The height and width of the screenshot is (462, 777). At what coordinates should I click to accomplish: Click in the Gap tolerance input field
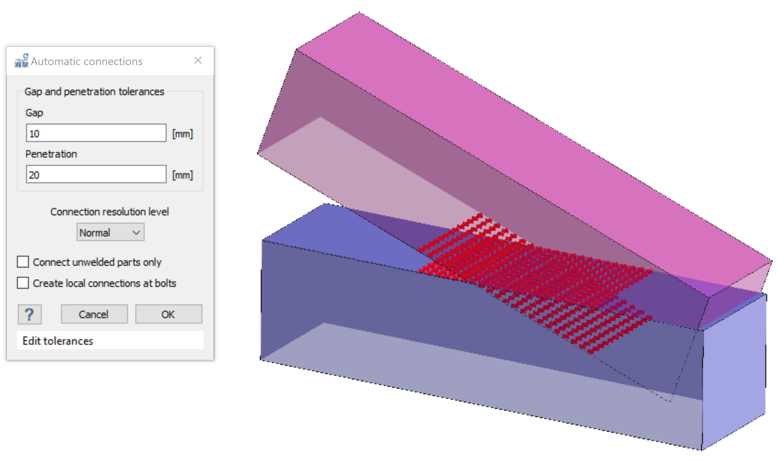coord(96,133)
